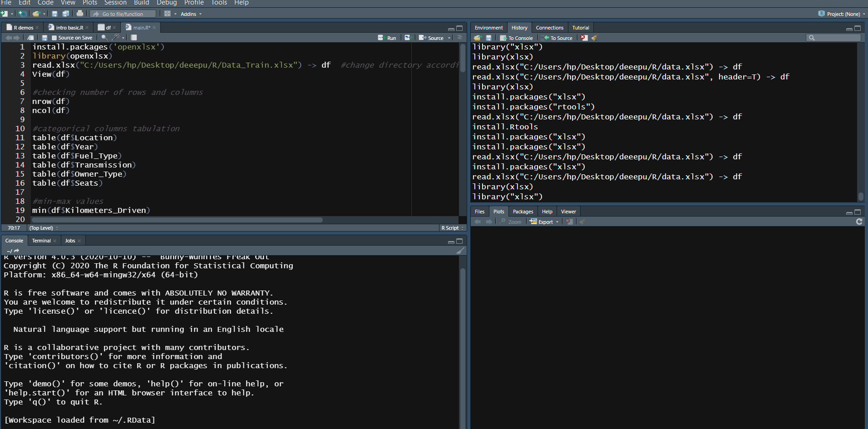868x429 pixels.
Task: Open R Script file type selector
Action: point(452,228)
